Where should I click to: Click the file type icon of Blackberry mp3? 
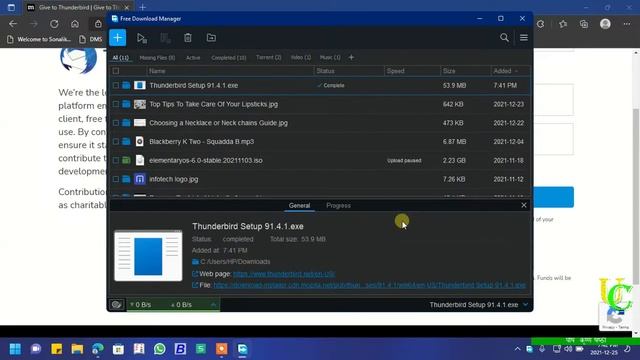tap(140, 142)
